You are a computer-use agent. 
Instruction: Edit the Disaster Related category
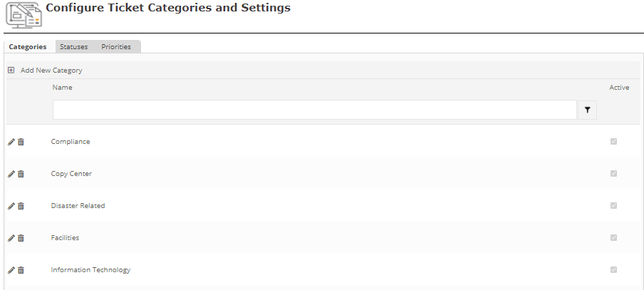tap(11, 206)
